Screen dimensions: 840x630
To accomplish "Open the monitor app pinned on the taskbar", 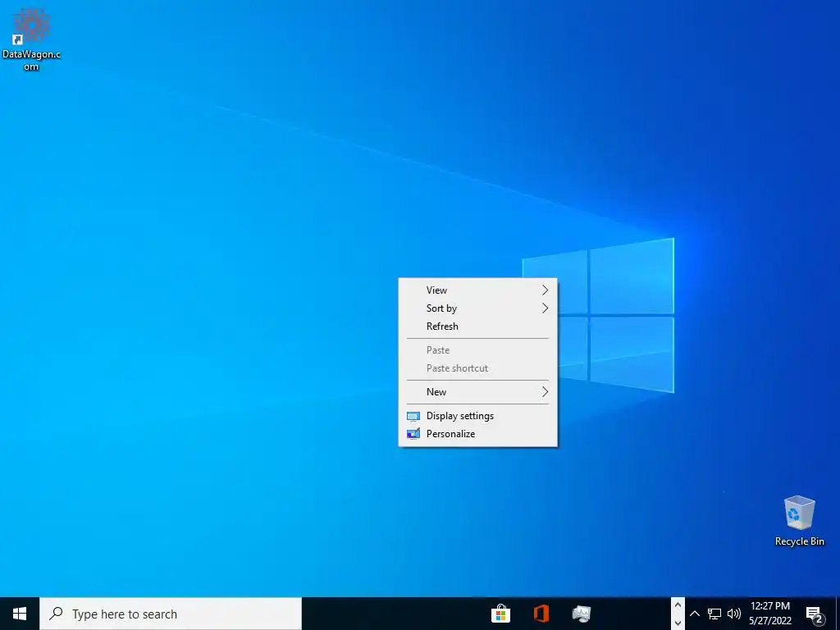I will pyautogui.click(x=582, y=614).
